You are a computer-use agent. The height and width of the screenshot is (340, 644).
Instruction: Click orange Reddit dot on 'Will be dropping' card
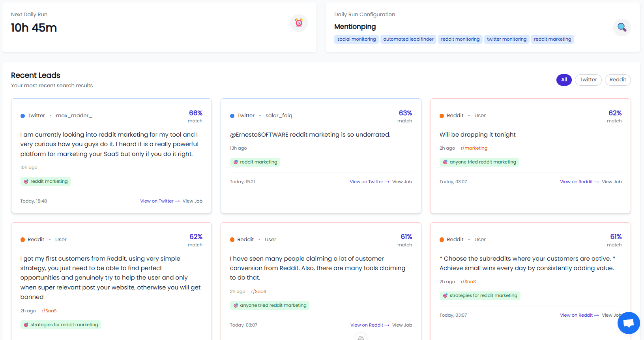pos(442,116)
